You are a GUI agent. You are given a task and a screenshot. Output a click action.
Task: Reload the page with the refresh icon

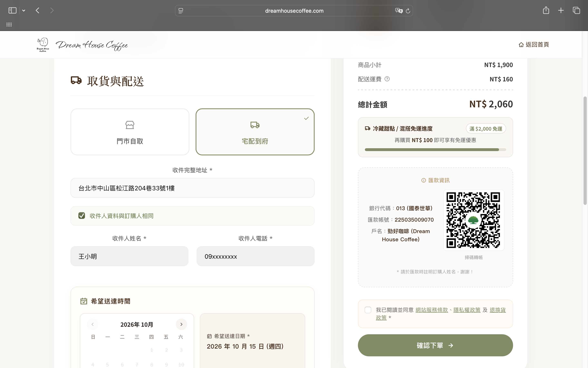(408, 11)
